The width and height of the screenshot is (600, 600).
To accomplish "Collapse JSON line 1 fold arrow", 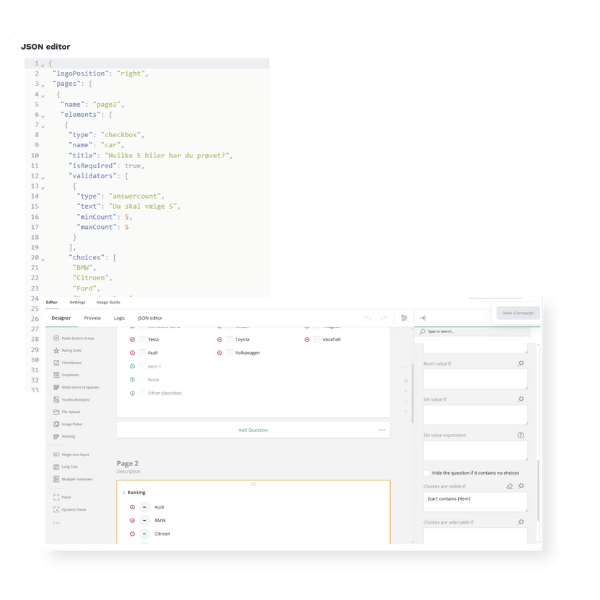I will coord(43,65).
